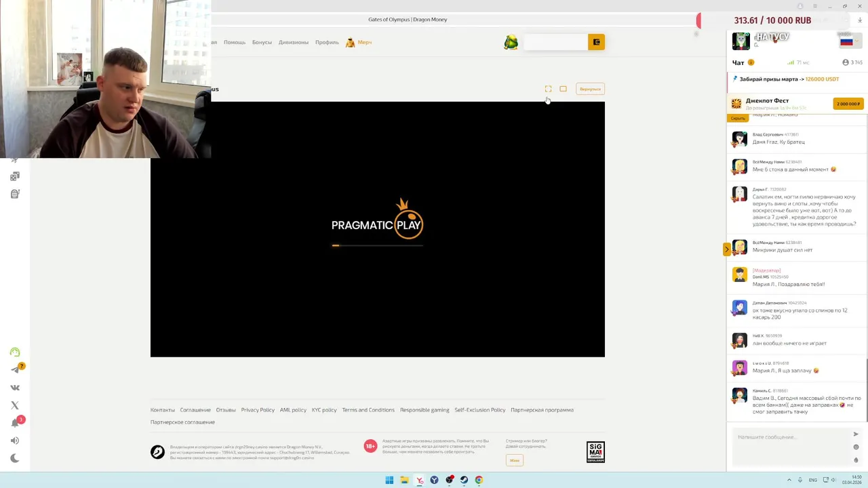This screenshot has height=488, width=868.
Task: Select the balance amount field
Action: pyautogui.click(x=555, y=42)
